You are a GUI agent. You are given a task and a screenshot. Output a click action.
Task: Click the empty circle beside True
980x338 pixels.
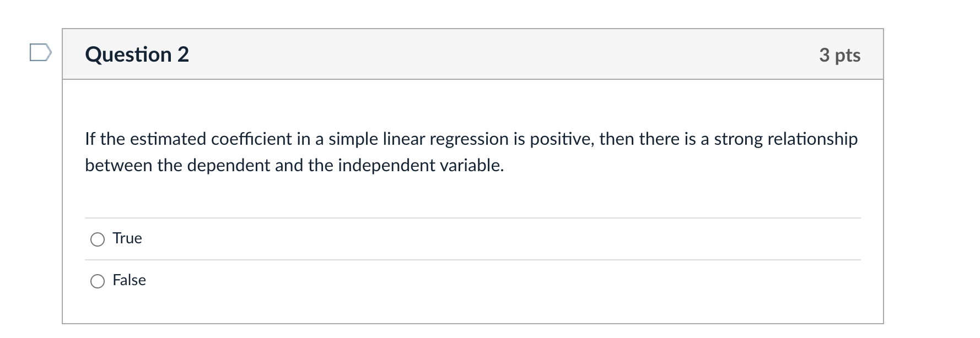click(98, 239)
